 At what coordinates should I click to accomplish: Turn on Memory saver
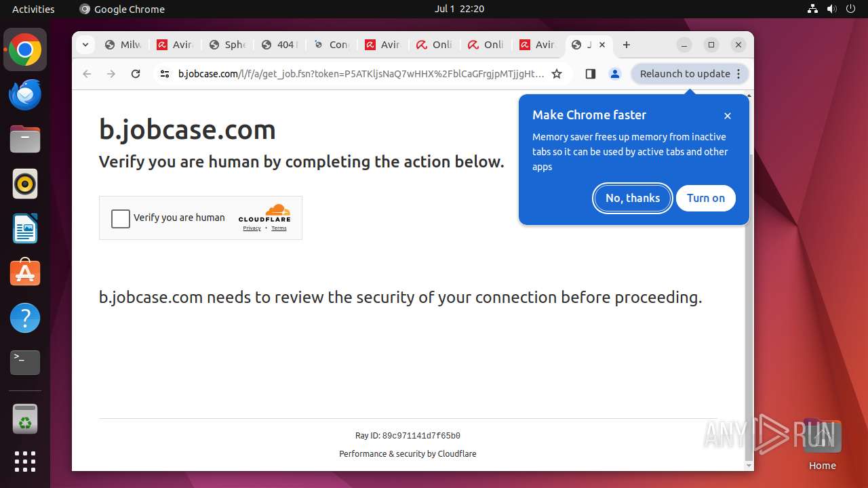click(x=706, y=198)
